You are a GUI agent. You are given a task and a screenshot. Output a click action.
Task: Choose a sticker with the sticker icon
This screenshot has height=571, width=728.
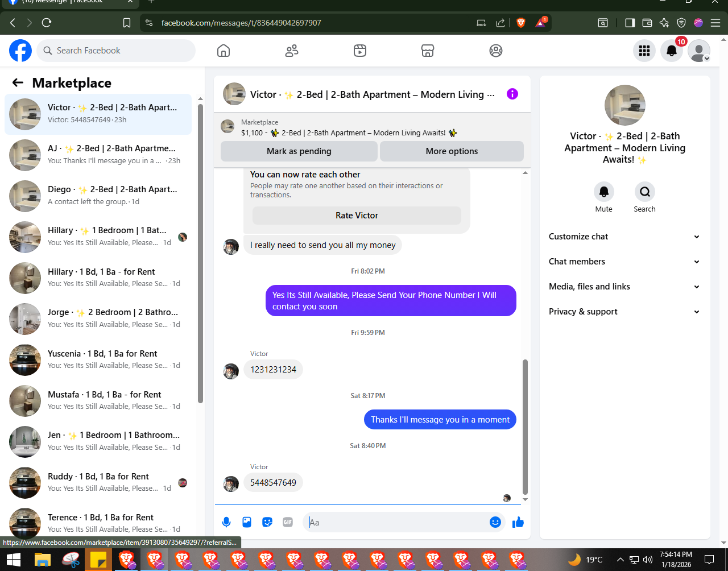click(x=267, y=522)
